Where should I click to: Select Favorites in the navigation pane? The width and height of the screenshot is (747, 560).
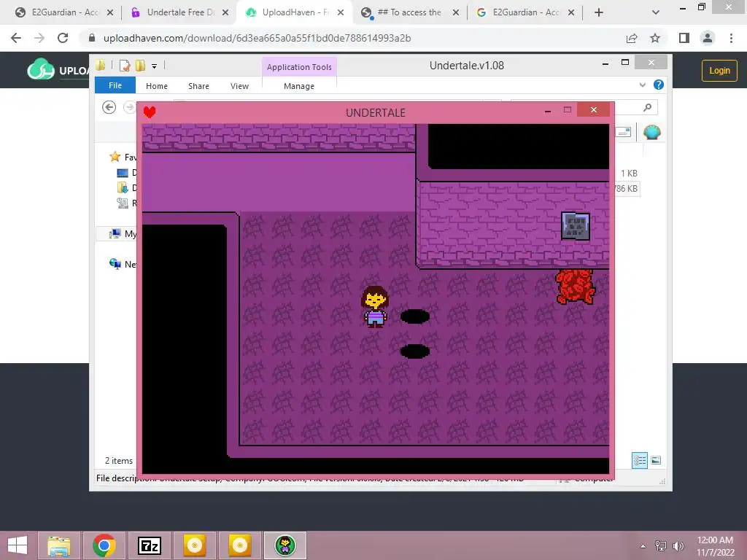[124, 157]
